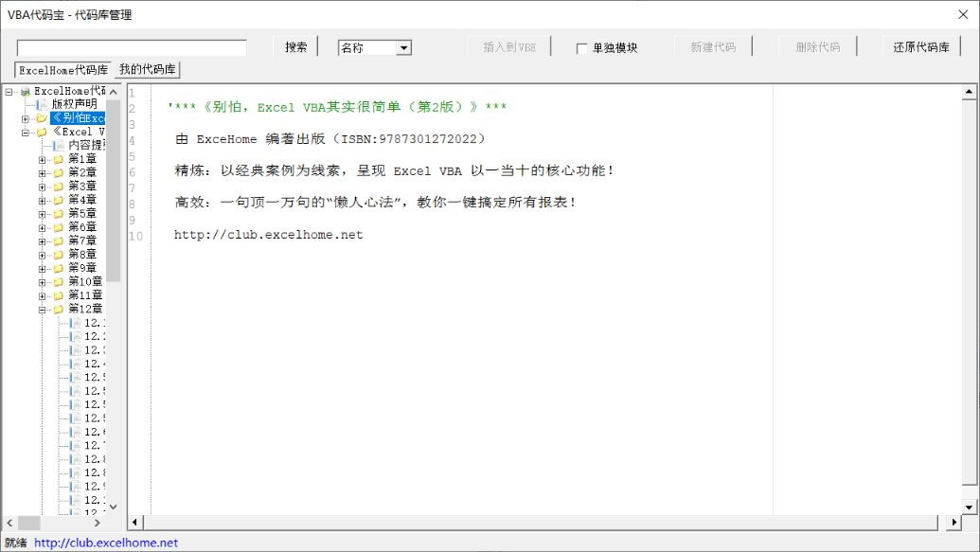Click the folder icon beside 第5章
980x552 pixels.
59,214
